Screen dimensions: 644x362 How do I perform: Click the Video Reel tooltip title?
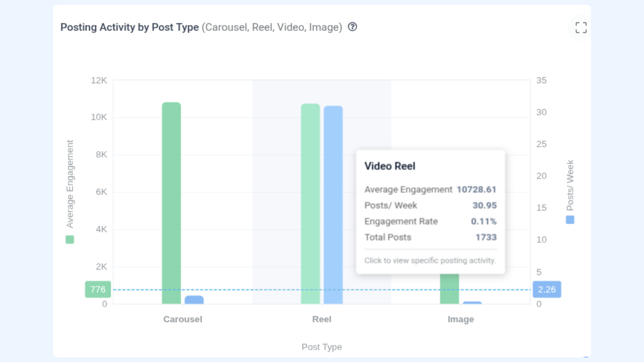(390, 166)
